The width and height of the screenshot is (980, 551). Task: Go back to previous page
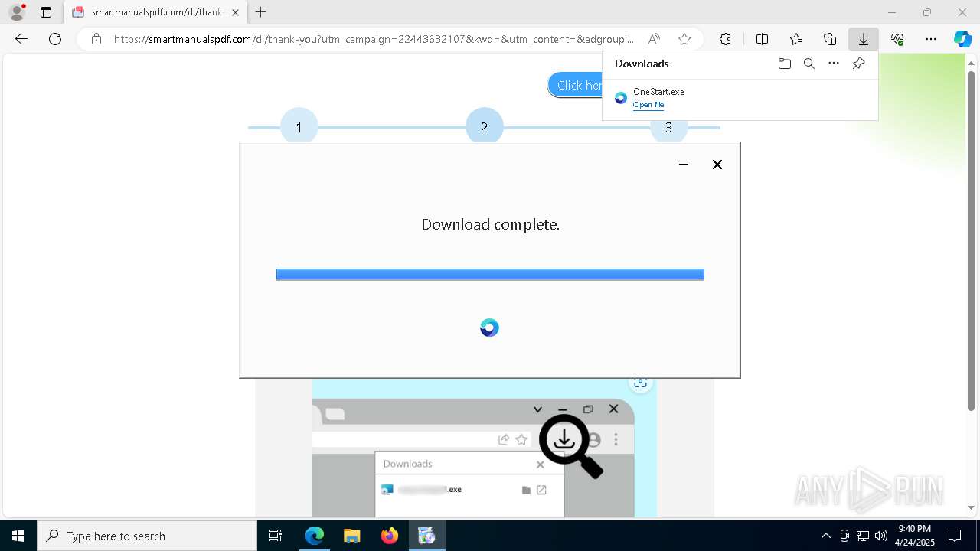click(21, 39)
